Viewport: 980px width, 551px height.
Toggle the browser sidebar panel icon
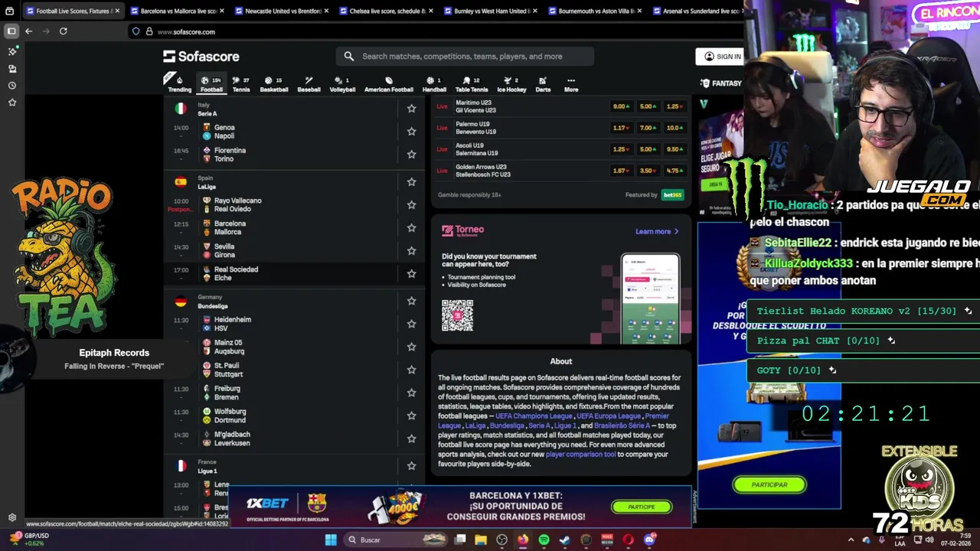tap(11, 31)
